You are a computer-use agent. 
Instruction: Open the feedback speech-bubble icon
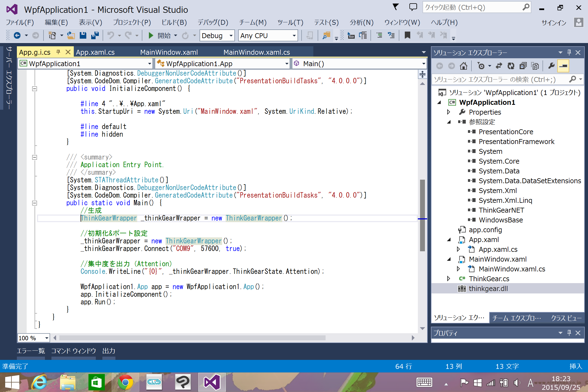coord(413,7)
